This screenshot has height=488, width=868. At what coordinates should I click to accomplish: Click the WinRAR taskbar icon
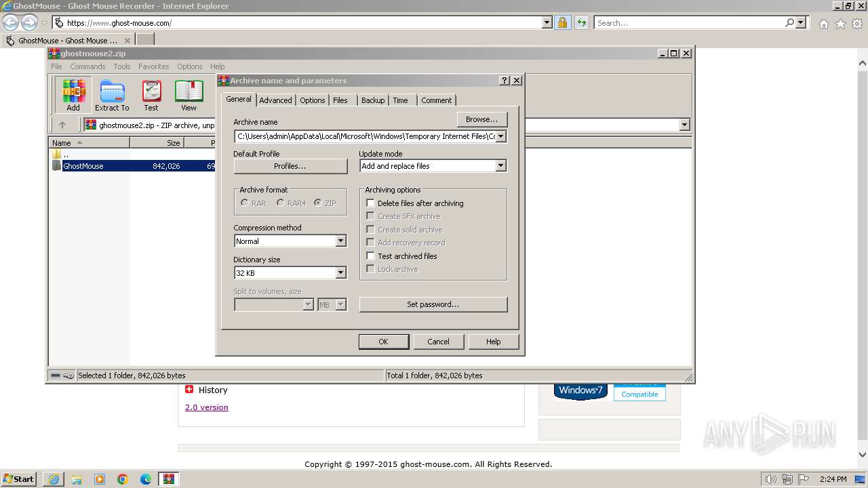click(169, 479)
